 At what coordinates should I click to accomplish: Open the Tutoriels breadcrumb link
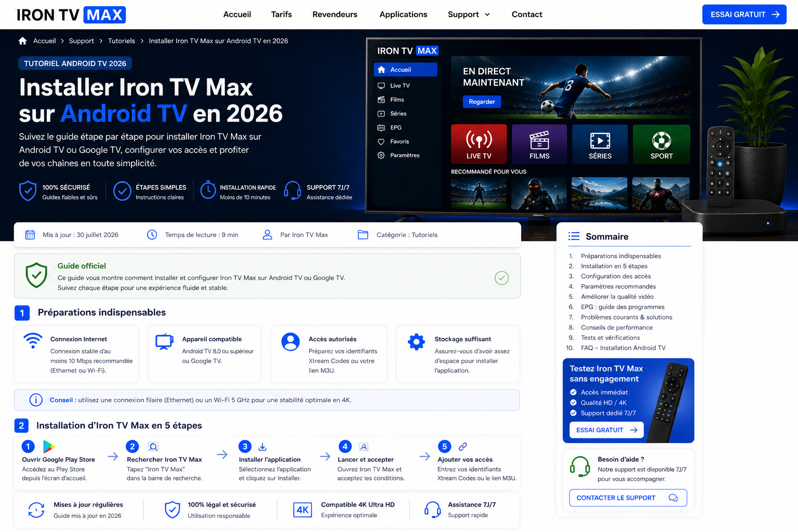[122, 41]
